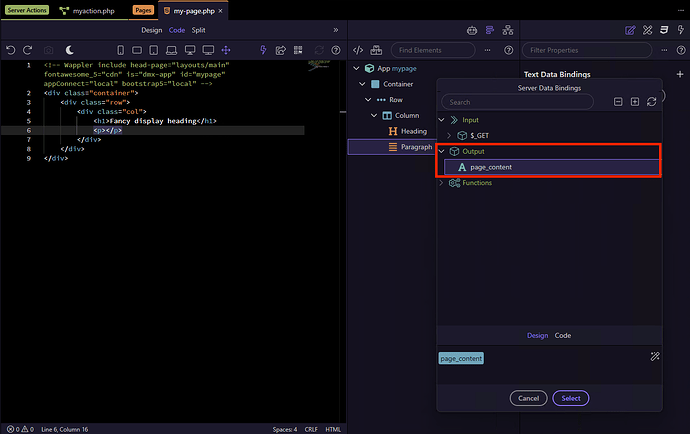Collapse the Input bindings group
Image resolution: width=690 pixels, height=434 pixels.
pyautogui.click(x=441, y=120)
